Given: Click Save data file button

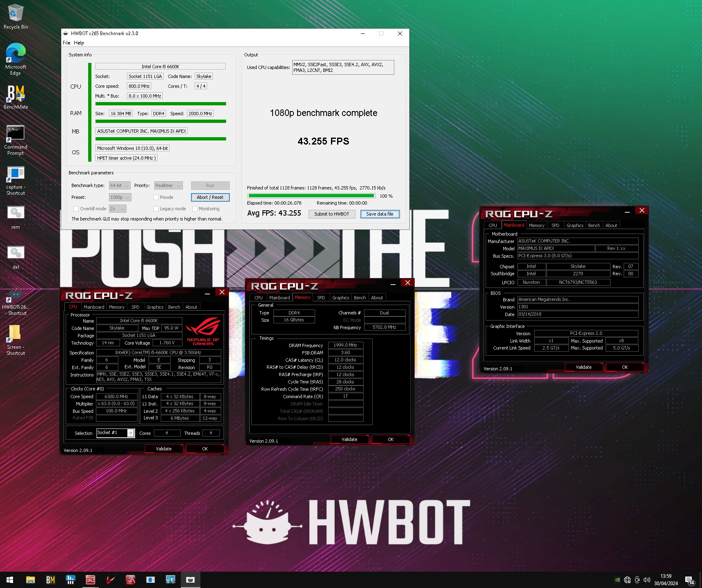Looking at the screenshot, I should pos(380,214).
